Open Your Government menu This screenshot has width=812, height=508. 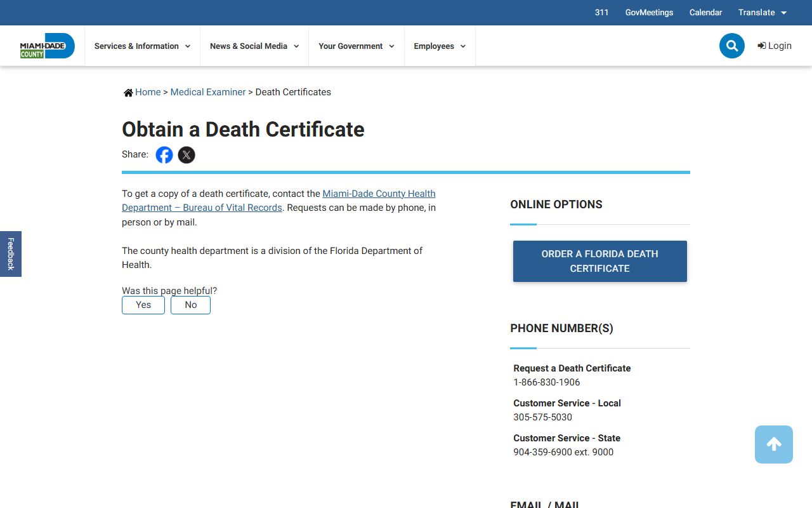point(356,46)
